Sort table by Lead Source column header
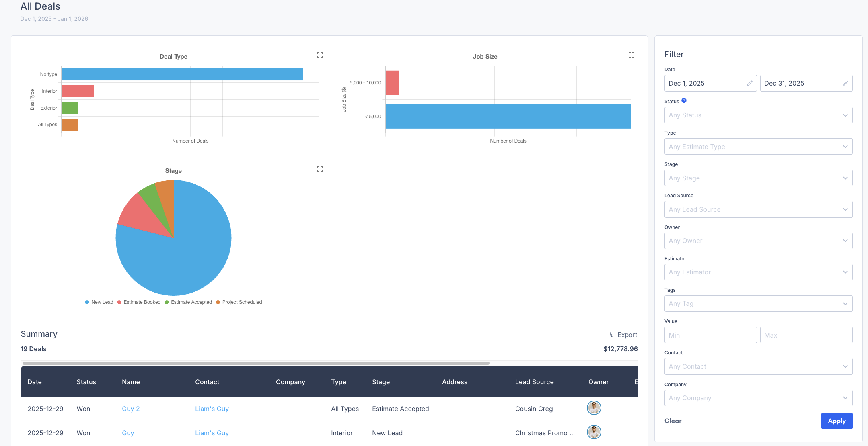Image resolution: width=868 pixels, height=446 pixels. pos(534,382)
